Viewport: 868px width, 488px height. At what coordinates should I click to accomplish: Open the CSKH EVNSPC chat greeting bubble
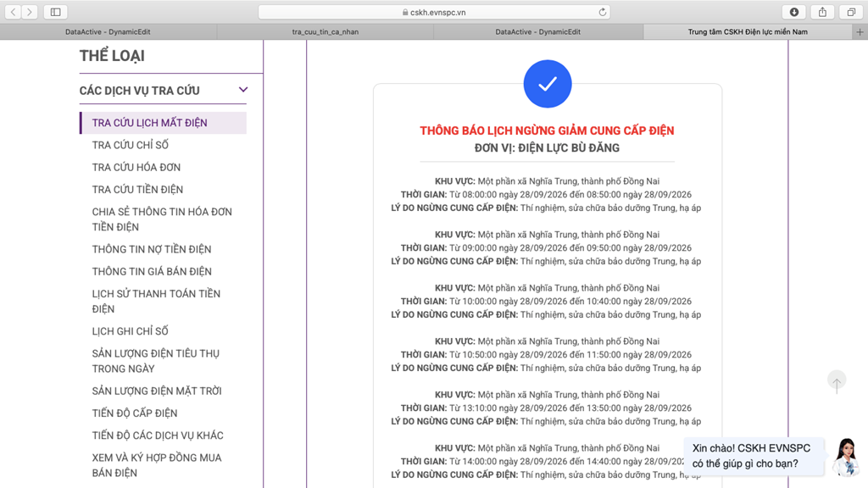click(753, 457)
